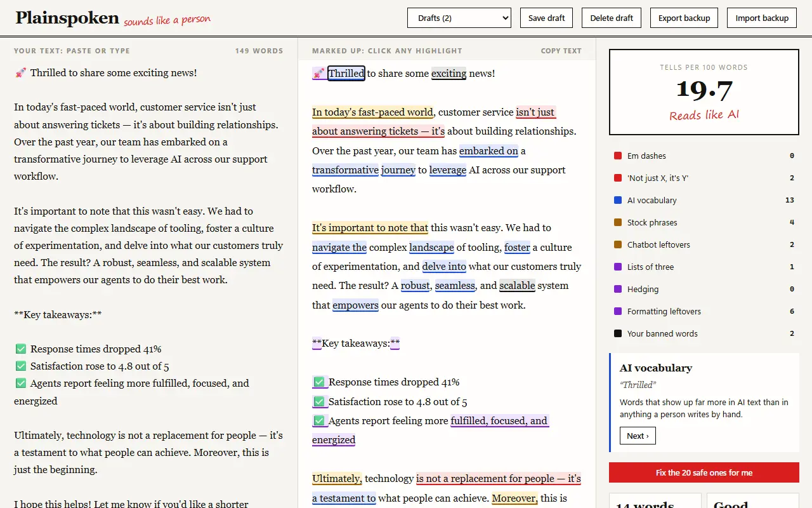Go to the next tell with Next
The width and height of the screenshot is (812, 508).
pyautogui.click(x=638, y=436)
